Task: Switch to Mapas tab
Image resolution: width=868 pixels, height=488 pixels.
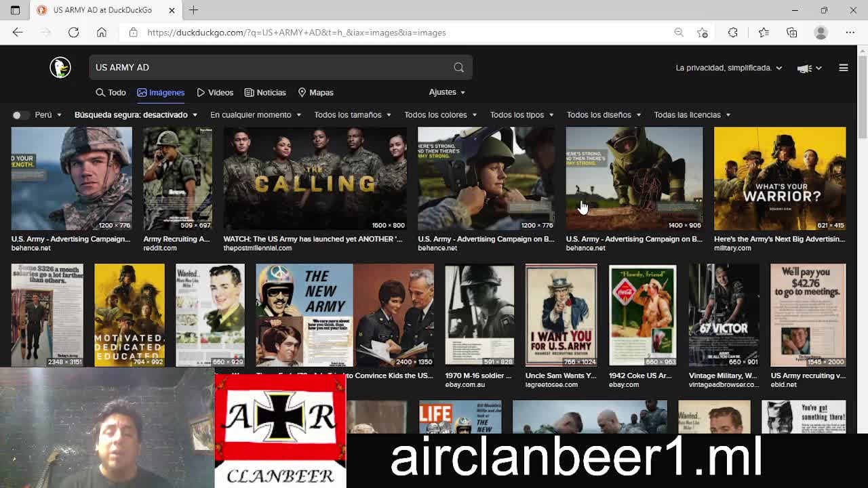Action: coord(315,92)
